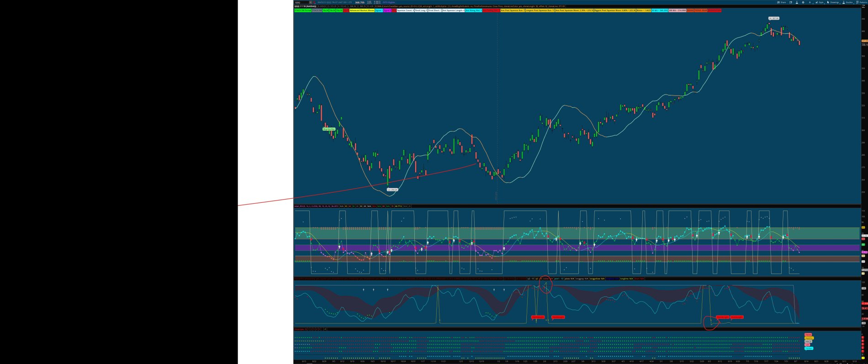Click the Advanced Market Moves yellow label
The image size is (868, 364).
361,10
